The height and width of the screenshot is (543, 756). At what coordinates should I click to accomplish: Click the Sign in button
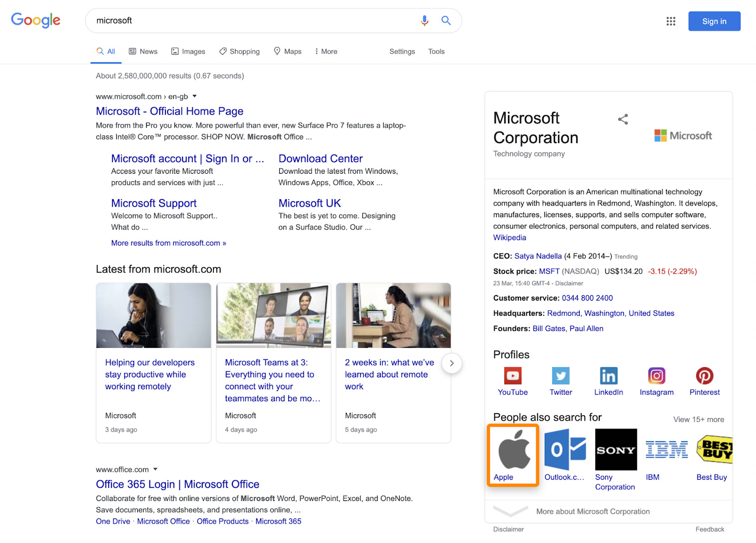click(714, 21)
